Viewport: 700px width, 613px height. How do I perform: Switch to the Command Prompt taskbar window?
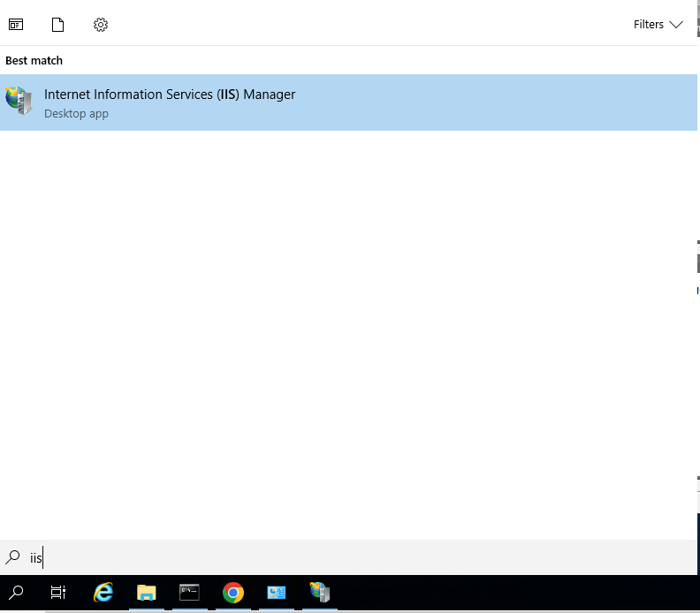190,593
